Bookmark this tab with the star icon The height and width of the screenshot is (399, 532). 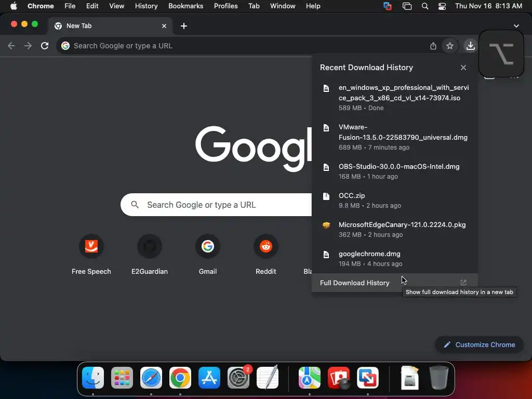[450, 46]
